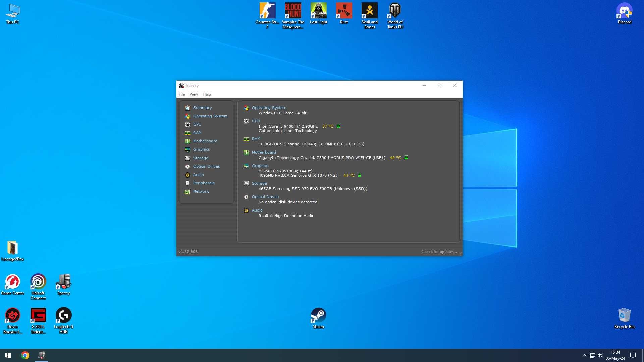Click the GPU temperature indicator icon
The width and height of the screenshot is (644, 362).
pyautogui.click(x=360, y=175)
